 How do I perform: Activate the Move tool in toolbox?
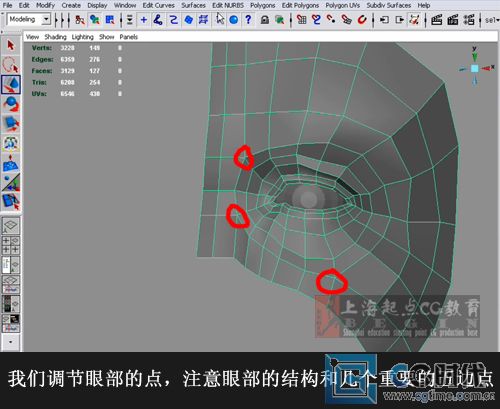[x=11, y=84]
